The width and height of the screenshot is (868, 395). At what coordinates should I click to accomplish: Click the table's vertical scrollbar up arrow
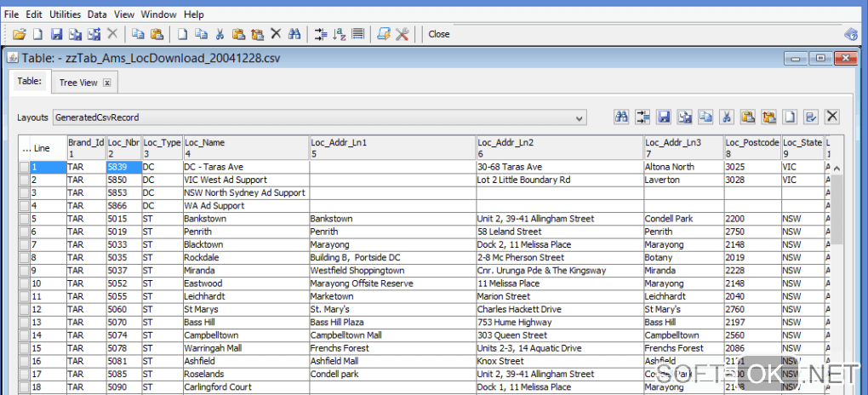837,168
